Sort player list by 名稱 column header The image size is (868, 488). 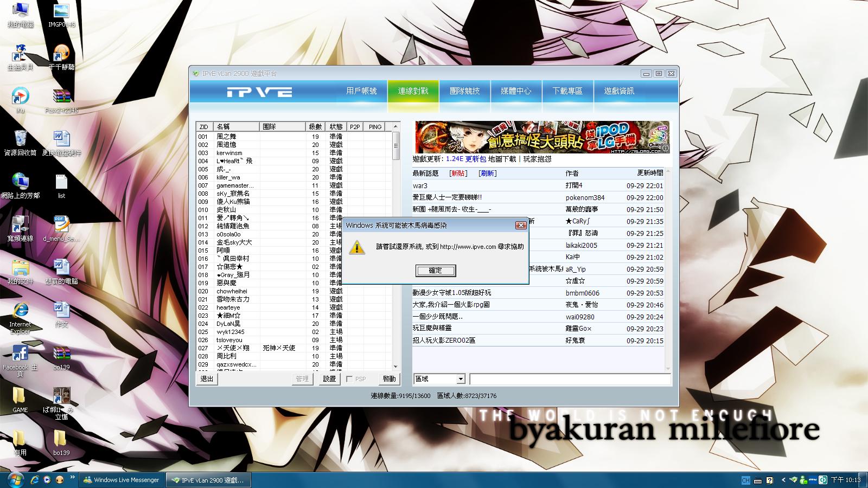(x=237, y=127)
